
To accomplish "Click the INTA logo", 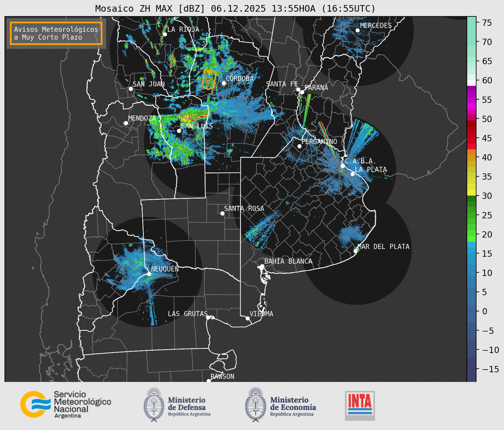I will (360, 405).
